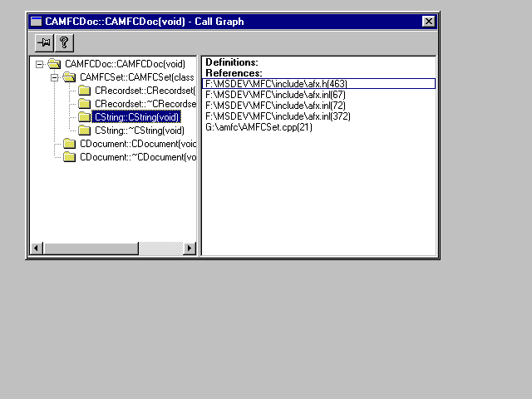The height and width of the screenshot is (399, 532).
Task: Collapse the CAMFCSet::CAMFCSet tree node
Action: 54,77
